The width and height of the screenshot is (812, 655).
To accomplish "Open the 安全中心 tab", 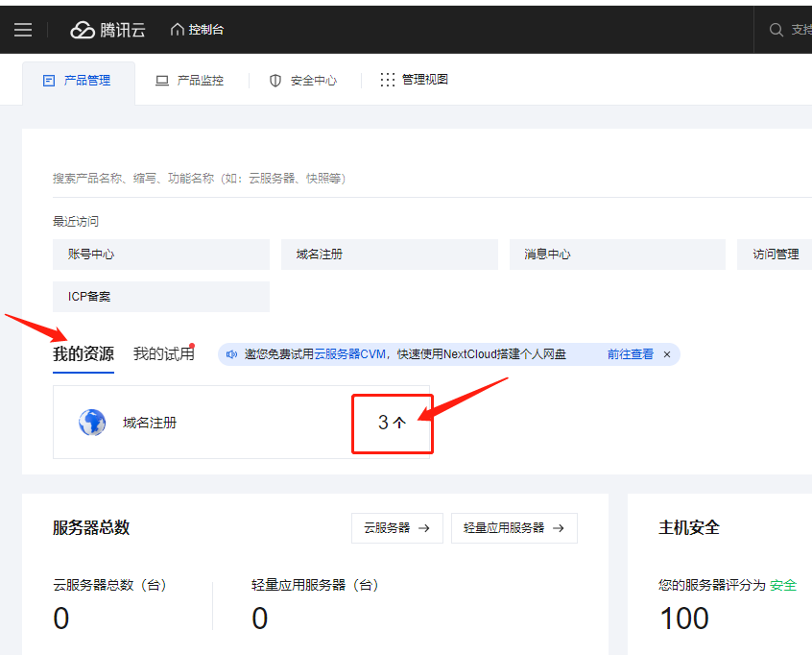I will (303, 81).
